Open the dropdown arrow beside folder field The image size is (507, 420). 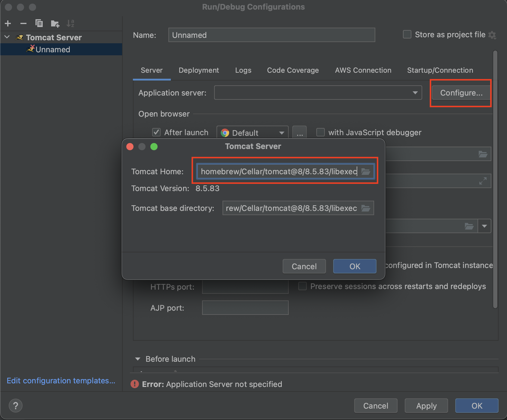(484, 226)
